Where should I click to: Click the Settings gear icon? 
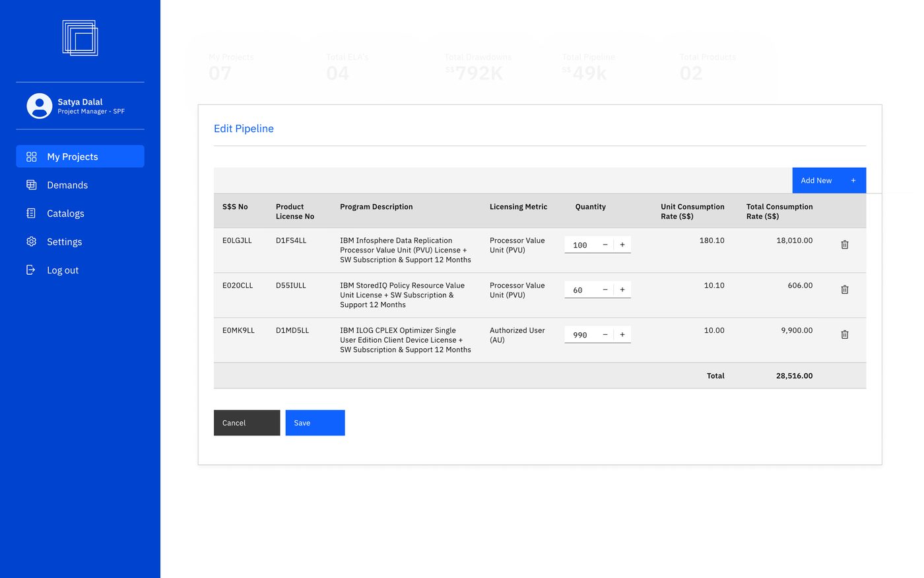[x=31, y=242]
